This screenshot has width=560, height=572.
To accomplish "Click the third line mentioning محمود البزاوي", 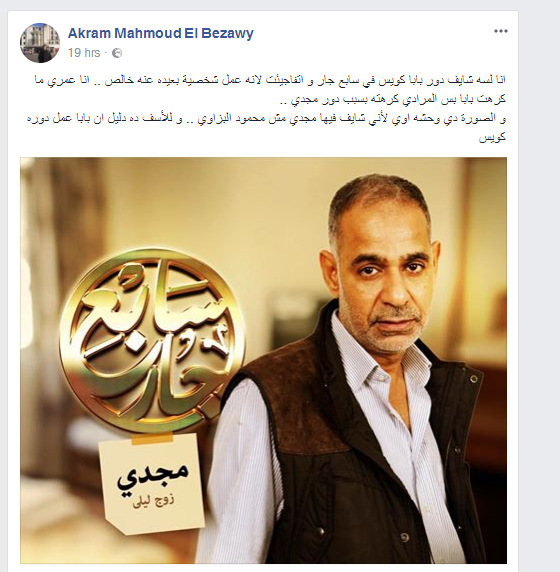I will pos(266,119).
